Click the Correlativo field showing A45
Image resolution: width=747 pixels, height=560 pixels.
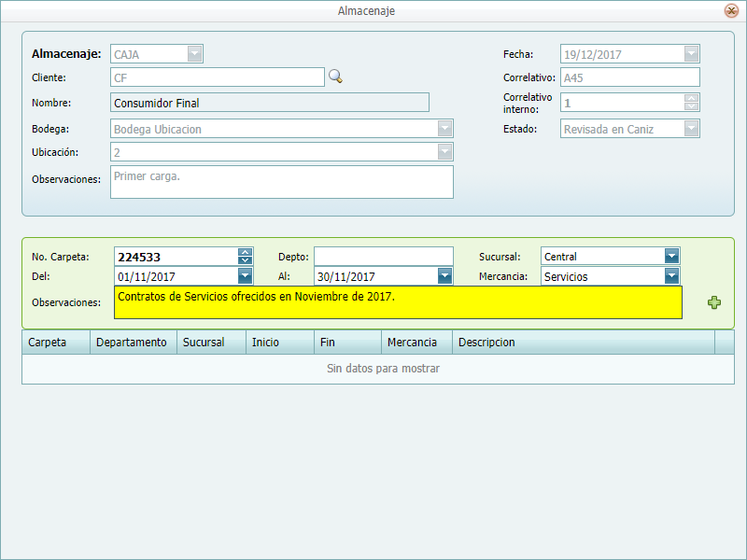[629, 77]
